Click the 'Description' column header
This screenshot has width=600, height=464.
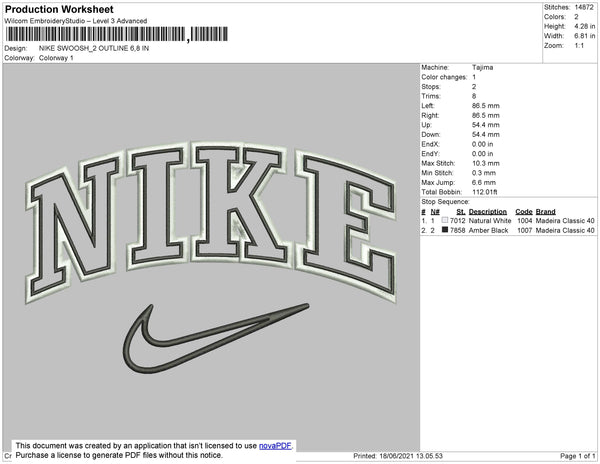pos(488,212)
